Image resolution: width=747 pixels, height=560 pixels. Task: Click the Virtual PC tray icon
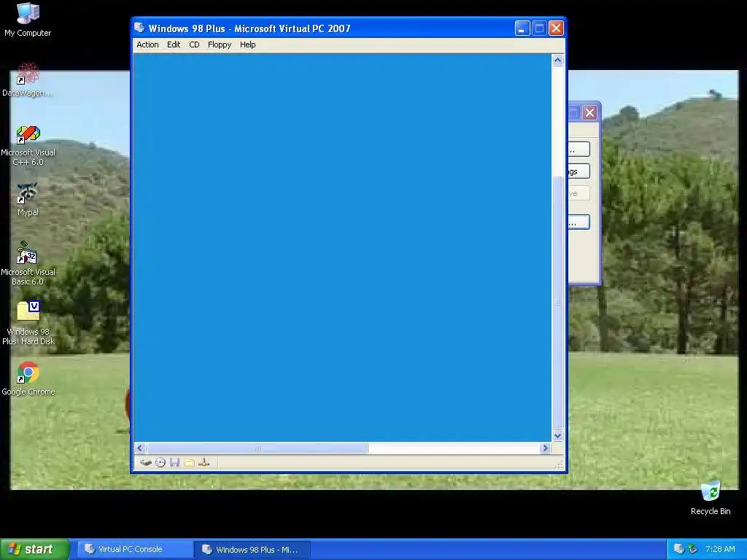pos(679,549)
